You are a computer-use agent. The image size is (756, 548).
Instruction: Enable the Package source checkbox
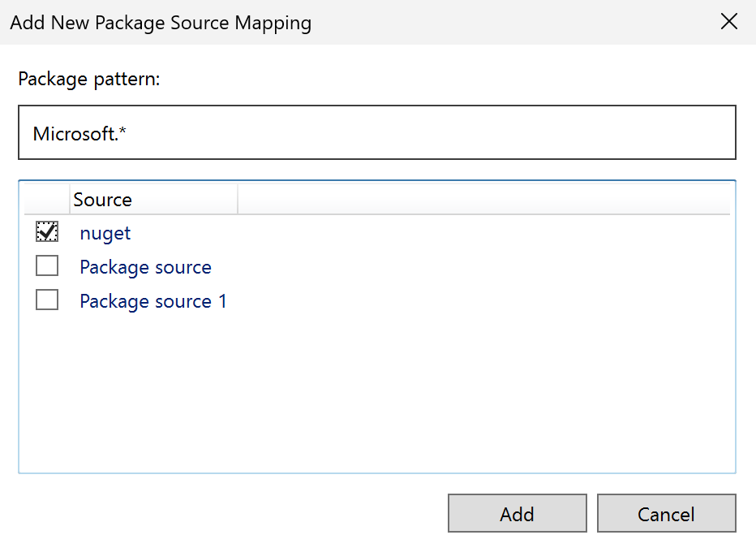click(47, 266)
